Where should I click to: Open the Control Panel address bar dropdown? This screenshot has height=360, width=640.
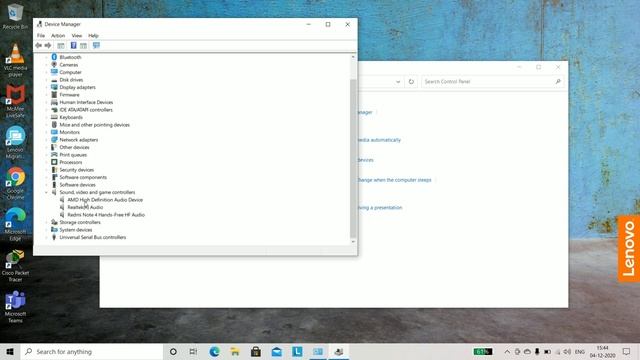click(398, 82)
